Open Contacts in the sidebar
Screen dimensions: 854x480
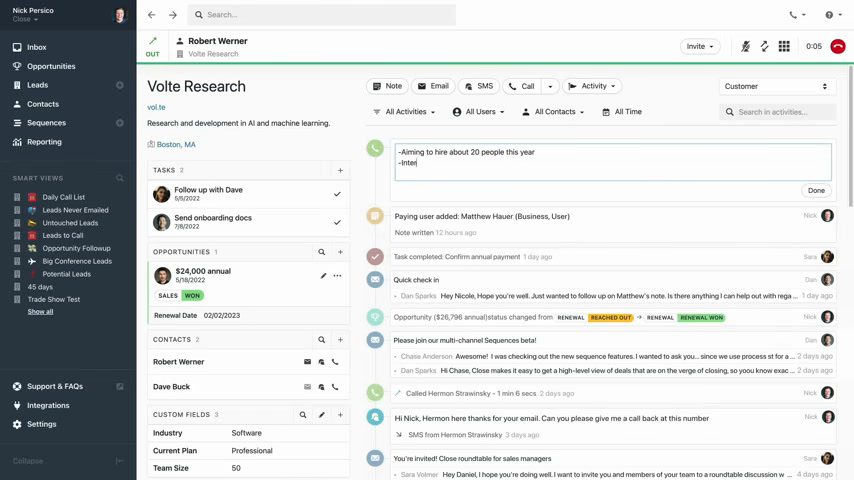coord(43,104)
